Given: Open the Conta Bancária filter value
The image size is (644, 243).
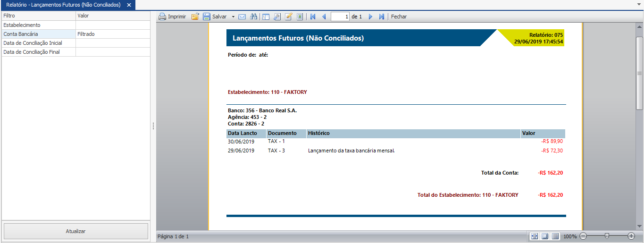Looking at the screenshot, I should click(x=113, y=34).
